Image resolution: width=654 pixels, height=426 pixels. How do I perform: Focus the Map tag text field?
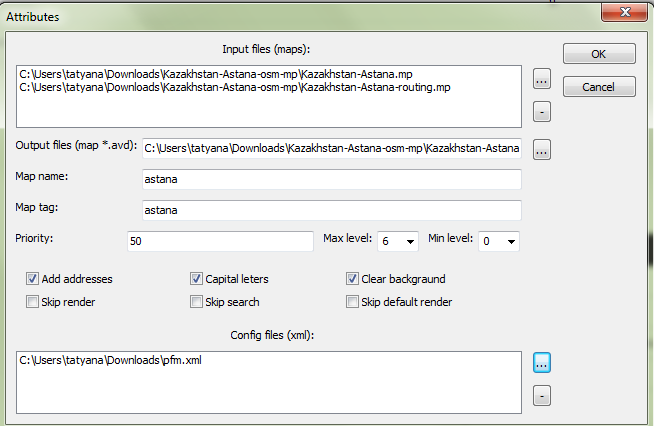[332, 211]
